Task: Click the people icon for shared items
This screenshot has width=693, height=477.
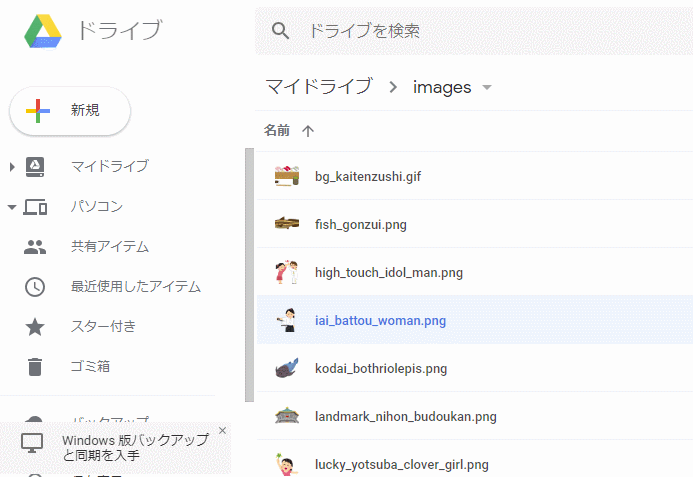Action: tap(35, 247)
